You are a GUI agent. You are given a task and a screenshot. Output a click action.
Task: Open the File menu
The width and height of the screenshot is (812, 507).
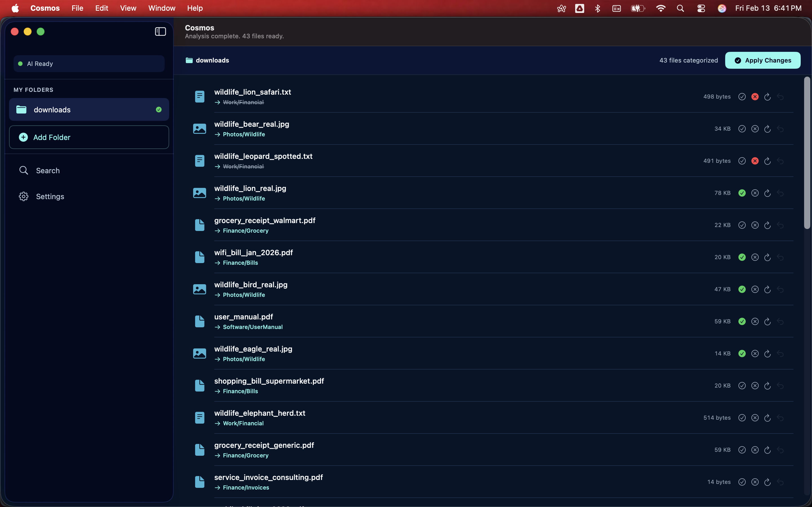pos(77,8)
